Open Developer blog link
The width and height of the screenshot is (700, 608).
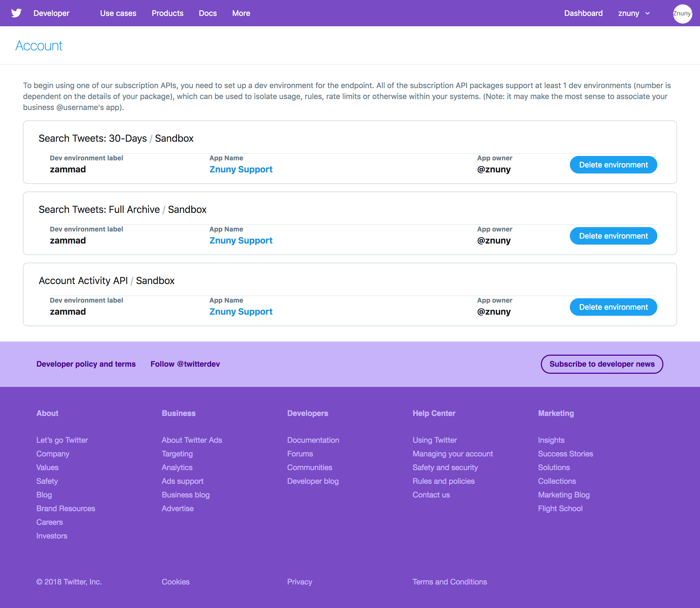coord(313,481)
